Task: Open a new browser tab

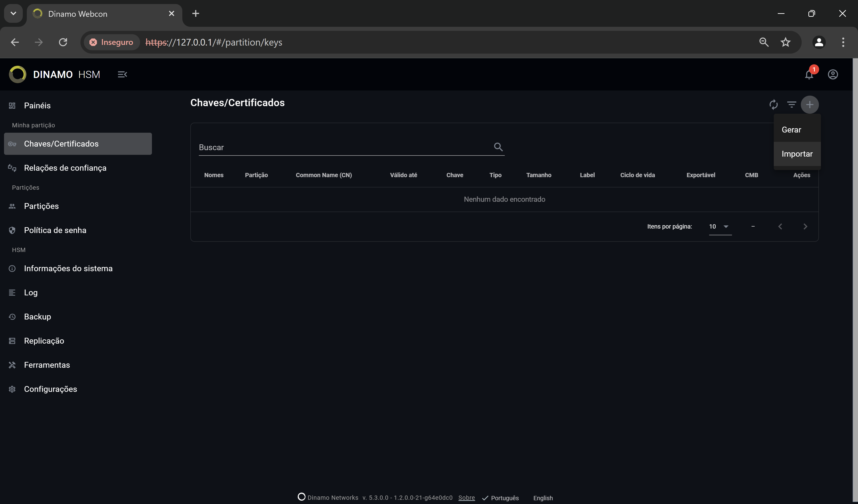Action: [x=196, y=14]
